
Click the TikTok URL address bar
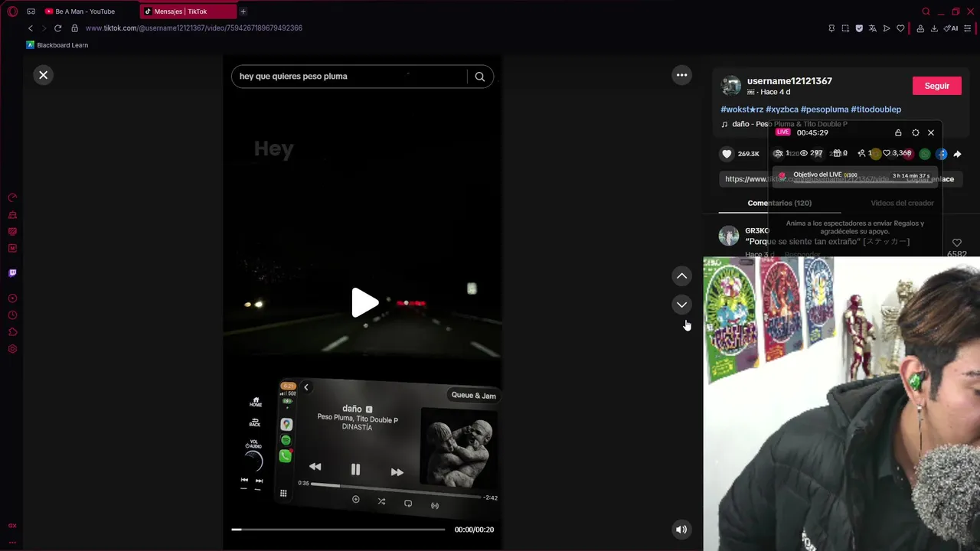pyautogui.click(x=194, y=28)
